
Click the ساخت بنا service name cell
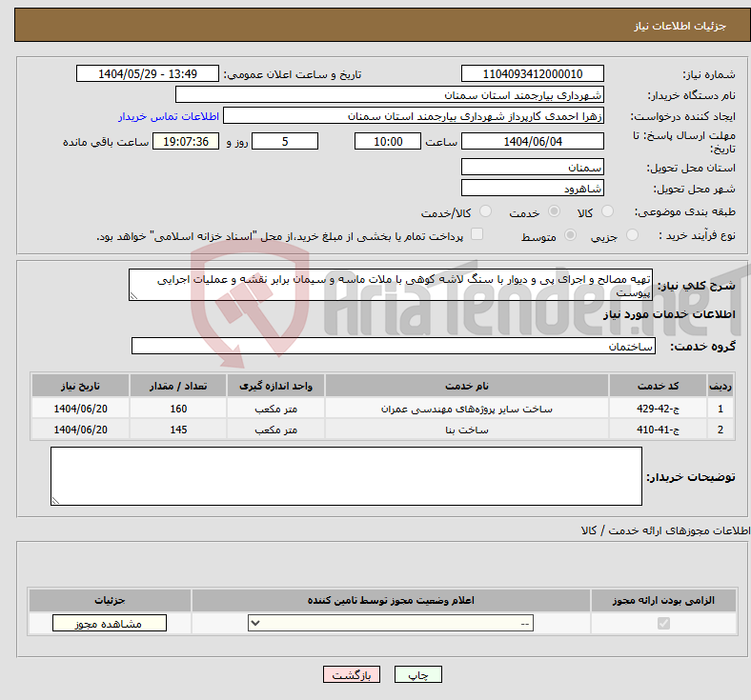coord(466,430)
